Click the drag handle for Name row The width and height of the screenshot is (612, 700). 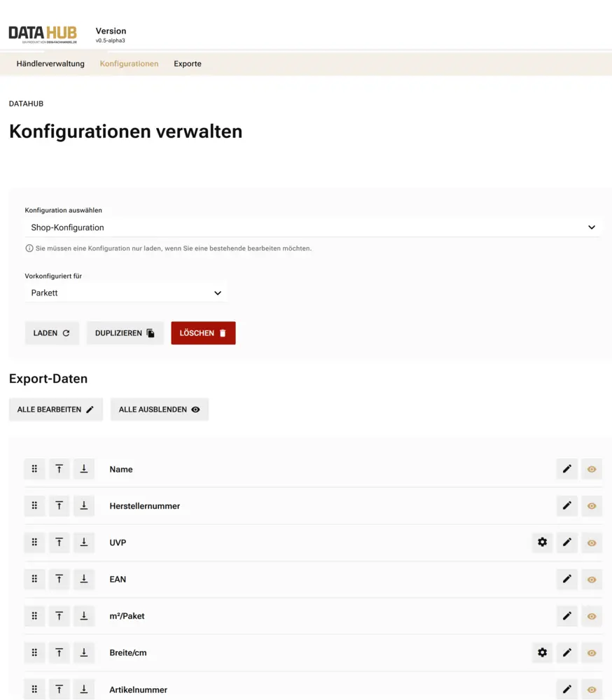point(34,469)
